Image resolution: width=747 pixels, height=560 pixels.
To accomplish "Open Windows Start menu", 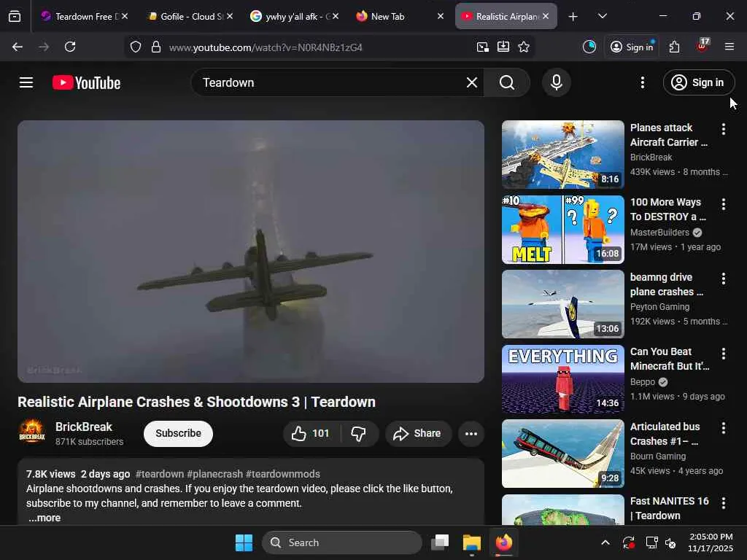I will pos(244,542).
